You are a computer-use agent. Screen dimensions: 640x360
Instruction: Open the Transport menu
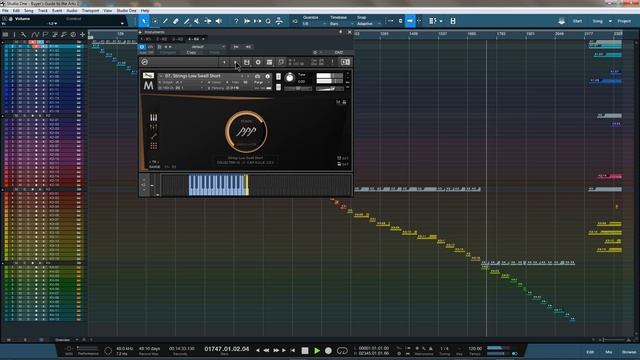90,11
